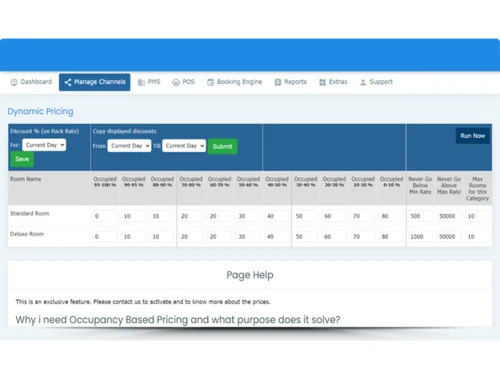Edit Deluxe Room Occupied 40-50% field
This screenshot has width=500, height=375.
tap(277, 237)
